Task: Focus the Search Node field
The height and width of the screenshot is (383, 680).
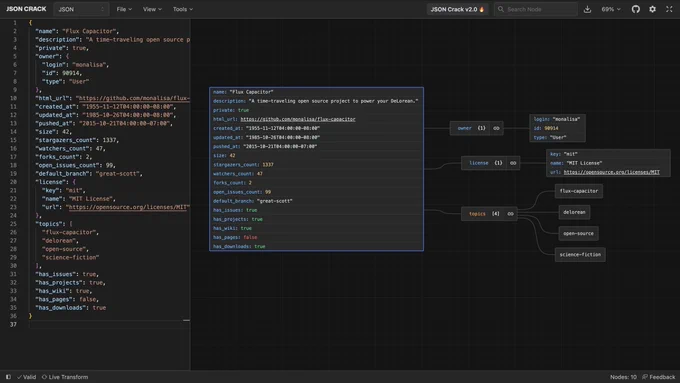Action: (536, 9)
